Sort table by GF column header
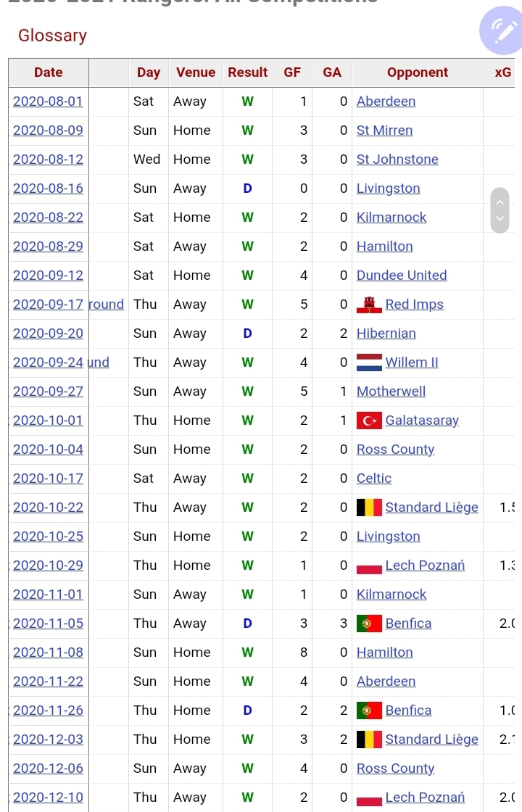 (292, 72)
